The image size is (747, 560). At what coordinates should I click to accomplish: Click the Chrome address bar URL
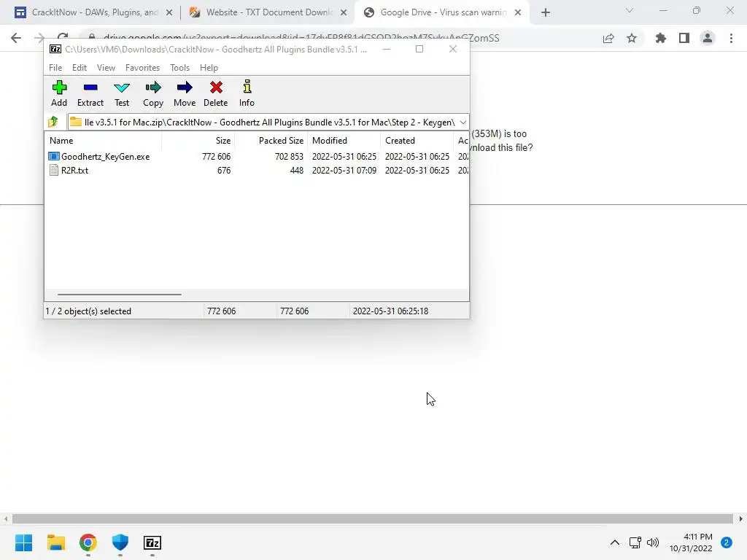(301, 38)
